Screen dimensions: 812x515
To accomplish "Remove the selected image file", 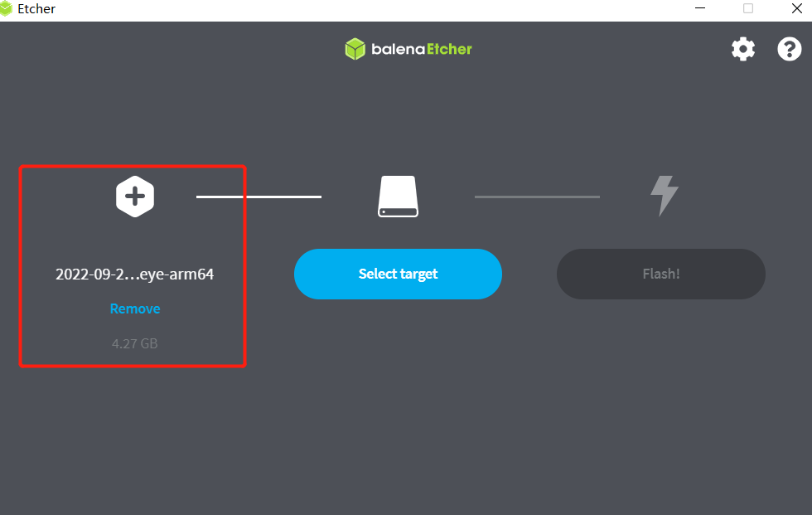I will [134, 309].
